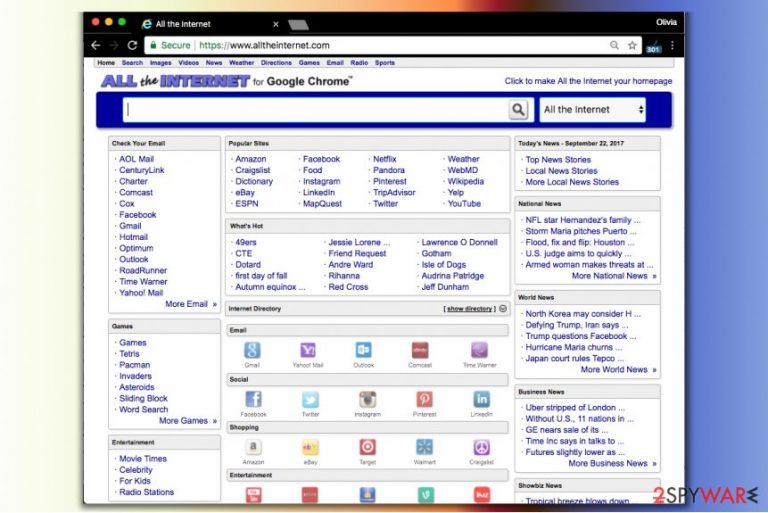Open the Chrome three-dot menu

click(x=672, y=45)
